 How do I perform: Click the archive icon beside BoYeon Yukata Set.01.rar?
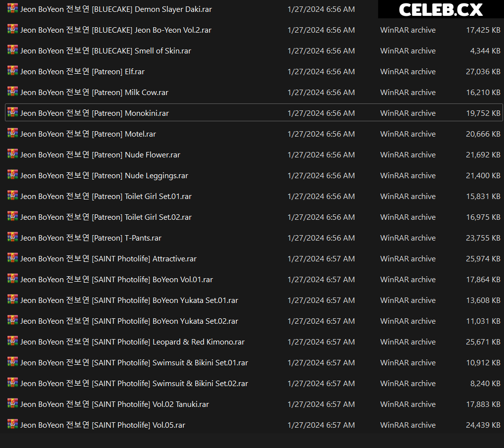[12, 299]
